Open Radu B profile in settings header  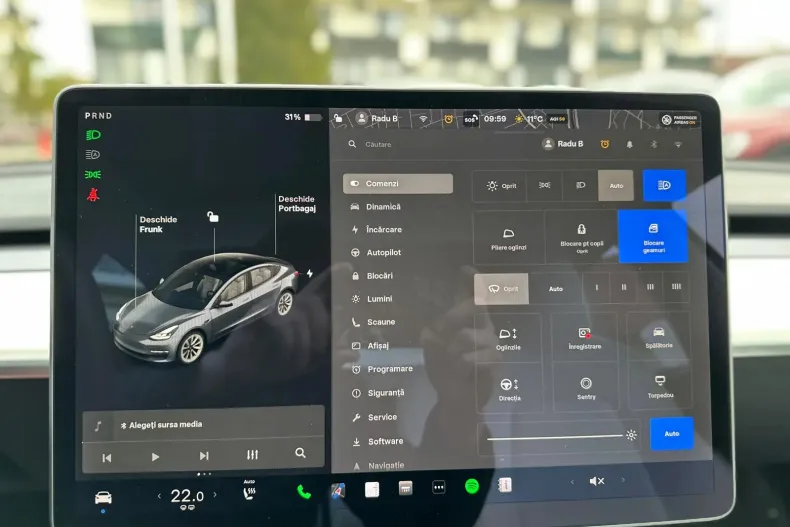tap(562, 144)
